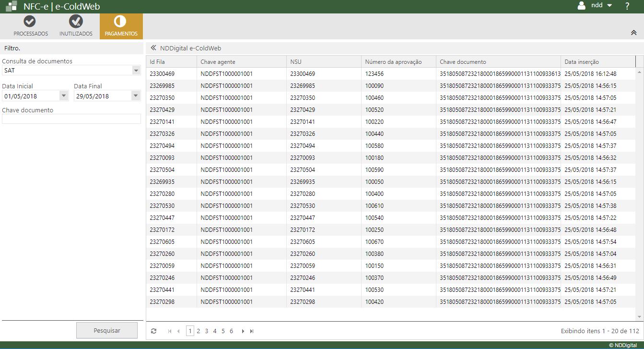The width and height of the screenshot is (644, 349).
Task: Open the Processados section icon
Action: click(x=30, y=22)
